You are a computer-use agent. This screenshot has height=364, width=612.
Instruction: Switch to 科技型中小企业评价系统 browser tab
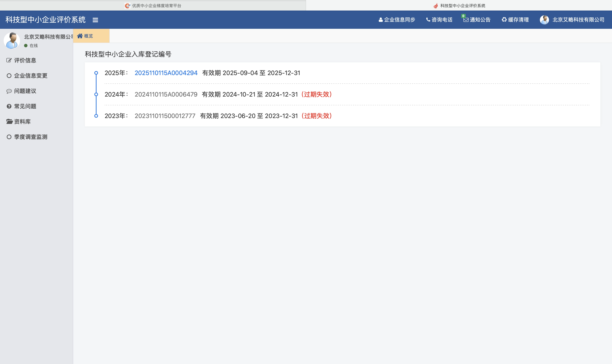pos(459,5)
